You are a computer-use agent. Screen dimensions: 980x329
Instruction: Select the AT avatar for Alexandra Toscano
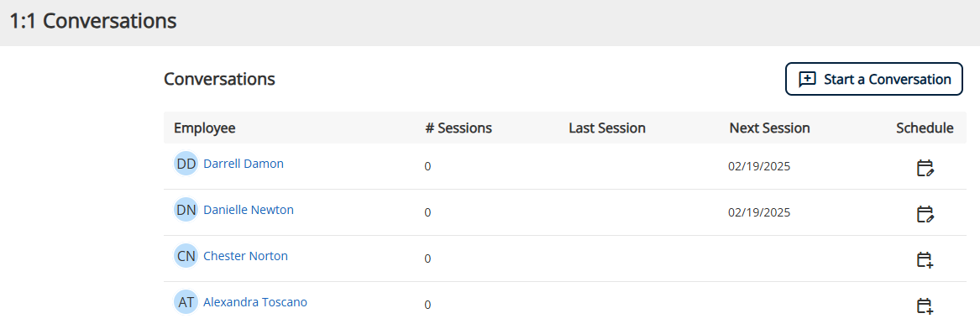coord(186,302)
